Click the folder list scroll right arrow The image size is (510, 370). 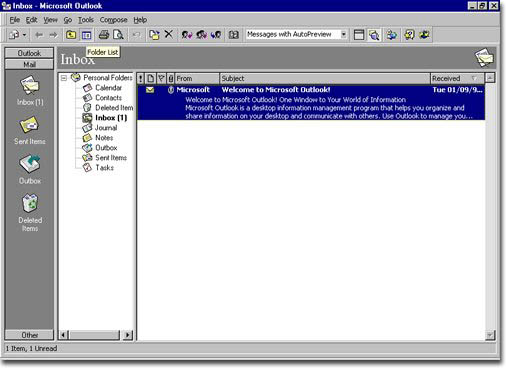pos(127,335)
